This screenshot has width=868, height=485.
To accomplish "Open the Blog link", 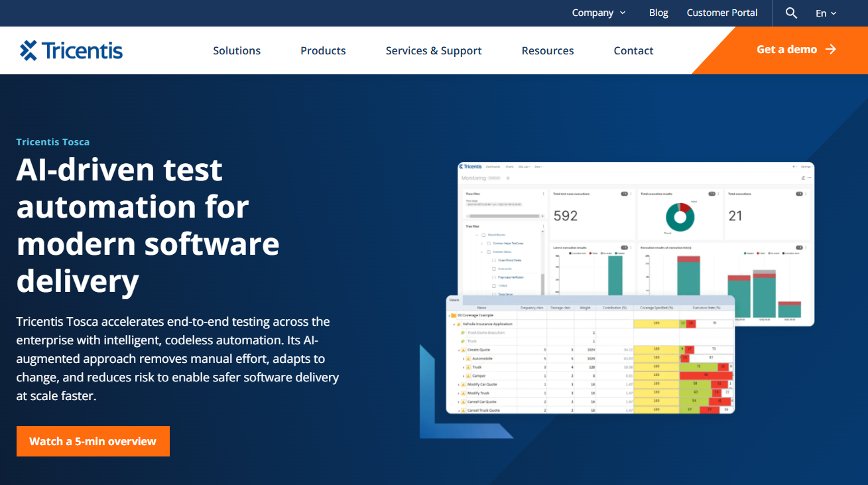I will tap(658, 13).
